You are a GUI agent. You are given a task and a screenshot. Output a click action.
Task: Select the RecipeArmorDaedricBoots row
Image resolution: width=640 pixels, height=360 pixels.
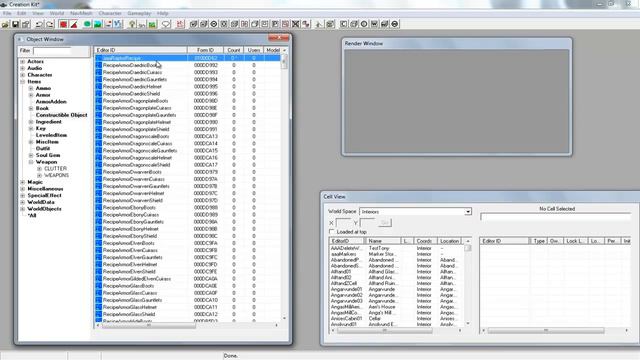[188, 65]
